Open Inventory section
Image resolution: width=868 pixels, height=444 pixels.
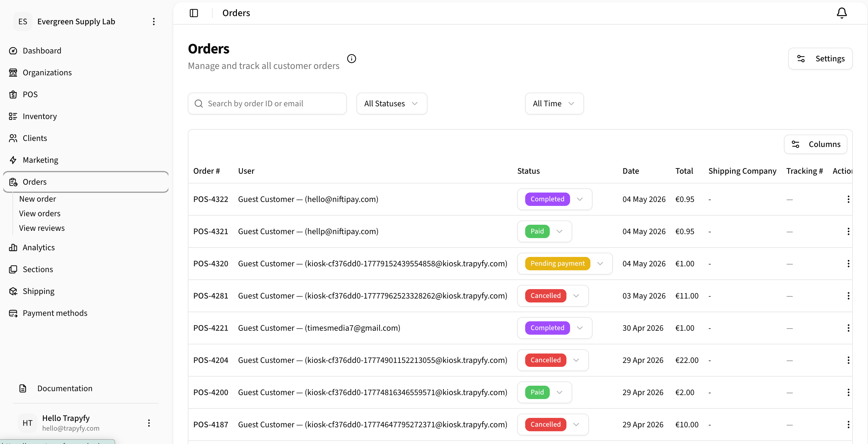[86, 116]
